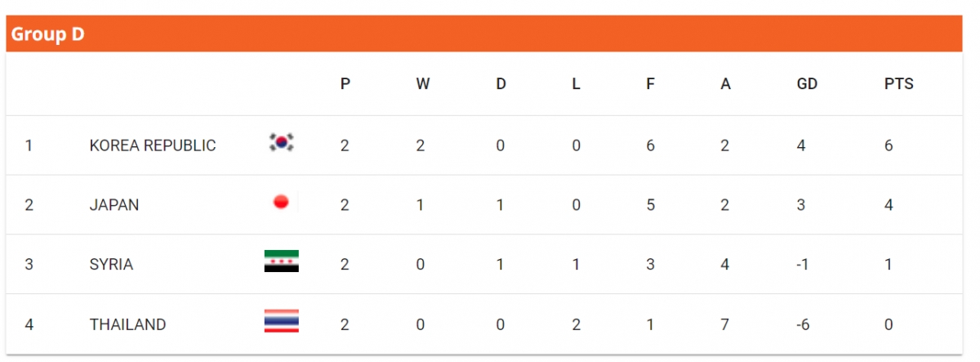Image resolution: width=980 pixels, height=362 pixels.
Task: Click the F goals-for column header
Action: (x=650, y=84)
